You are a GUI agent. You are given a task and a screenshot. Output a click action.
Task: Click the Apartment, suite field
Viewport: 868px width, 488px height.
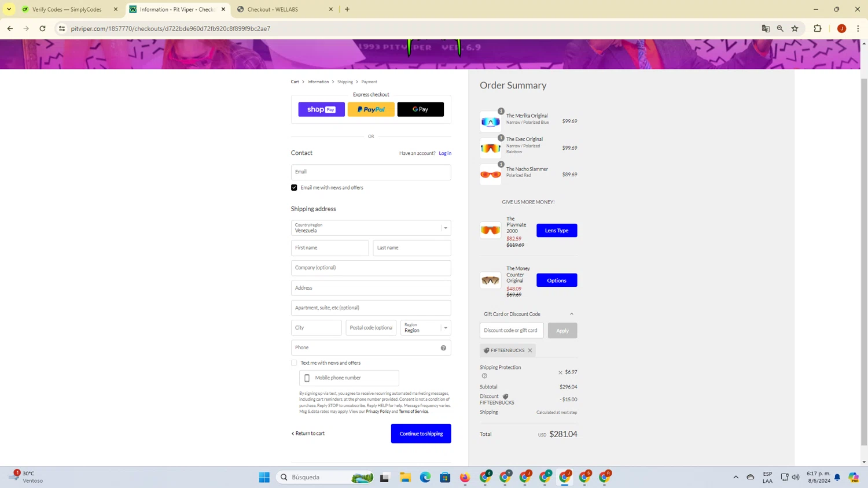pos(371,308)
